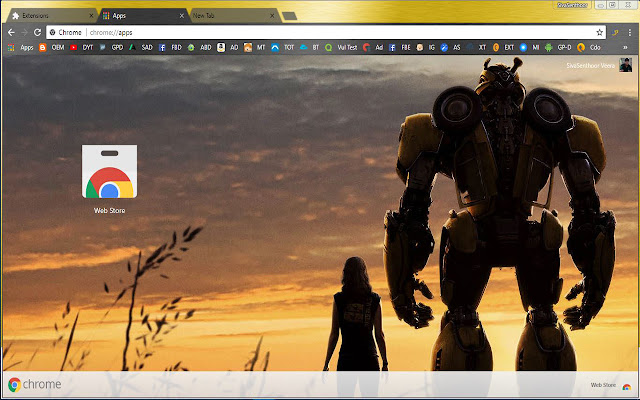Bookmark this page with the star icon
The width and height of the screenshot is (640, 400).
pos(600,32)
